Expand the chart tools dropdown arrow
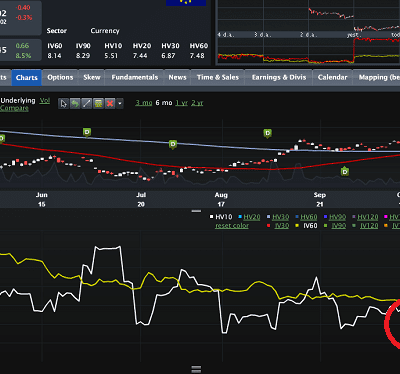 [120, 104]
